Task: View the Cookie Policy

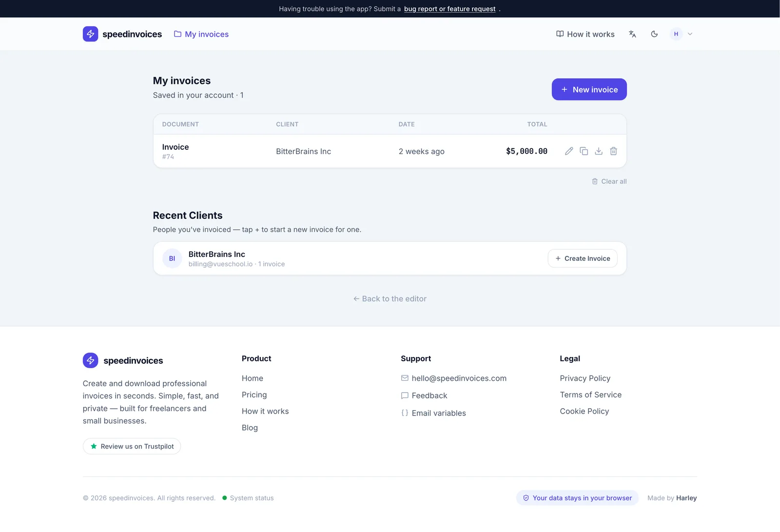Action: [585, 412]
